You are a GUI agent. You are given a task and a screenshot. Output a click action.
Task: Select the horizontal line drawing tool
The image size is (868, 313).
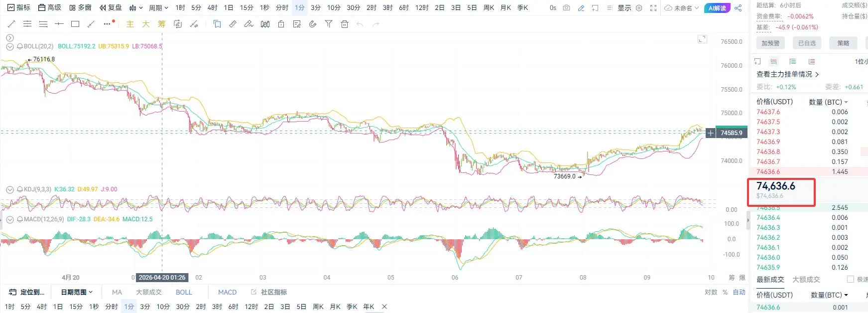click(x=59, y=24)
